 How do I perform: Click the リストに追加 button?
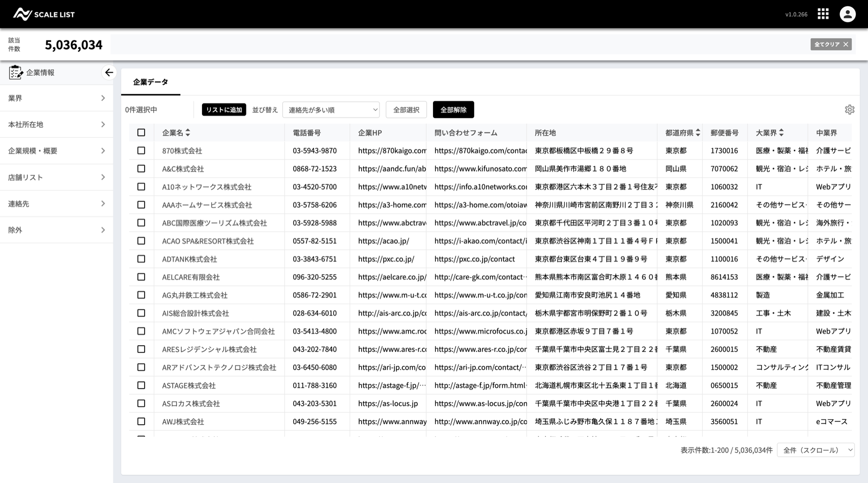[x=224, y=110]
